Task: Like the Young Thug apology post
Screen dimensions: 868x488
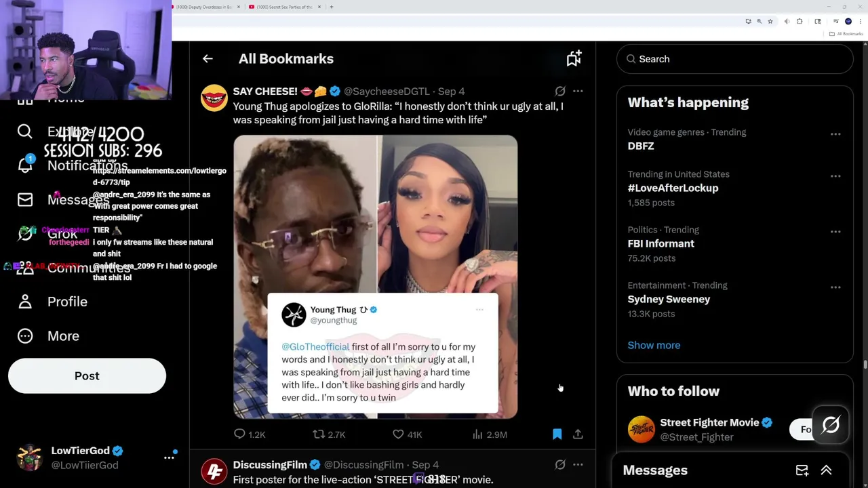Action: [408, 434]
